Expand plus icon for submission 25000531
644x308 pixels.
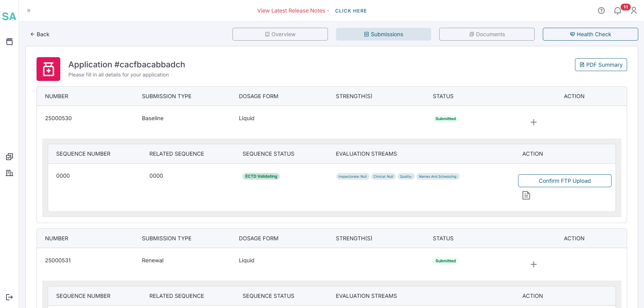click(x=533, y=264)
